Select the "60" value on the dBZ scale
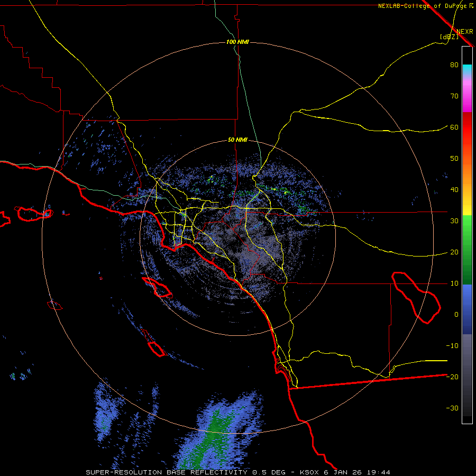Screen dimensions: 476x476 coord(454,127)
